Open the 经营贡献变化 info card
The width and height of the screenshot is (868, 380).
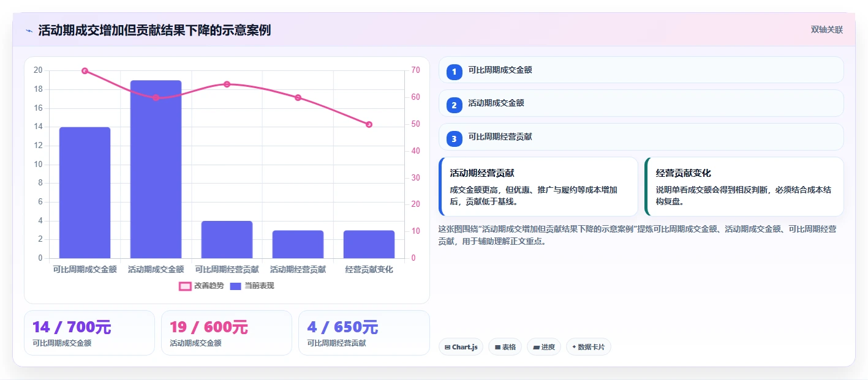[744, 187]
